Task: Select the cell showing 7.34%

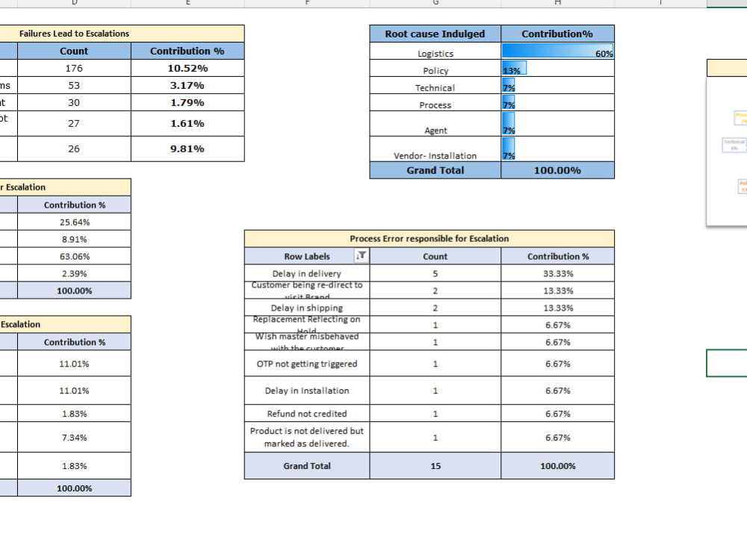Action: 74,437
